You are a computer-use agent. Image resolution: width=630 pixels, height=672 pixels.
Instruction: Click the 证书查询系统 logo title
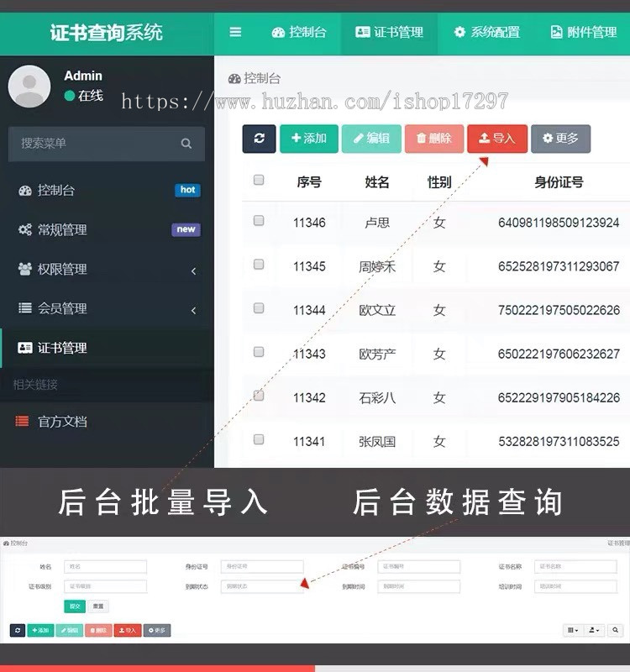tap(107, 33)
